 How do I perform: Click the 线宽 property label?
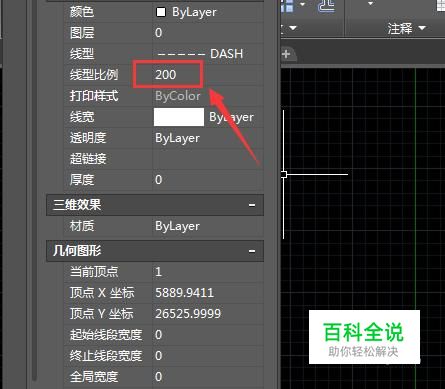click(x=82, y=117)
